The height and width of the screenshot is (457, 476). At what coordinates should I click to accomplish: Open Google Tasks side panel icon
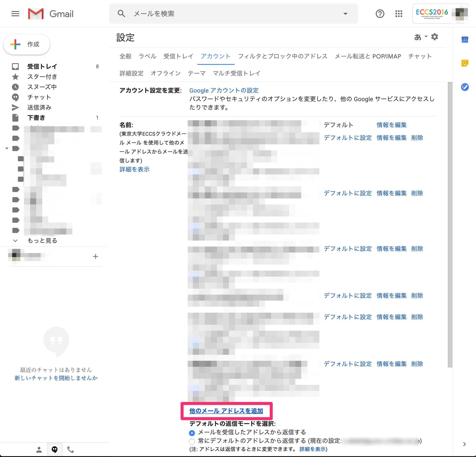(x=464, y=87)
